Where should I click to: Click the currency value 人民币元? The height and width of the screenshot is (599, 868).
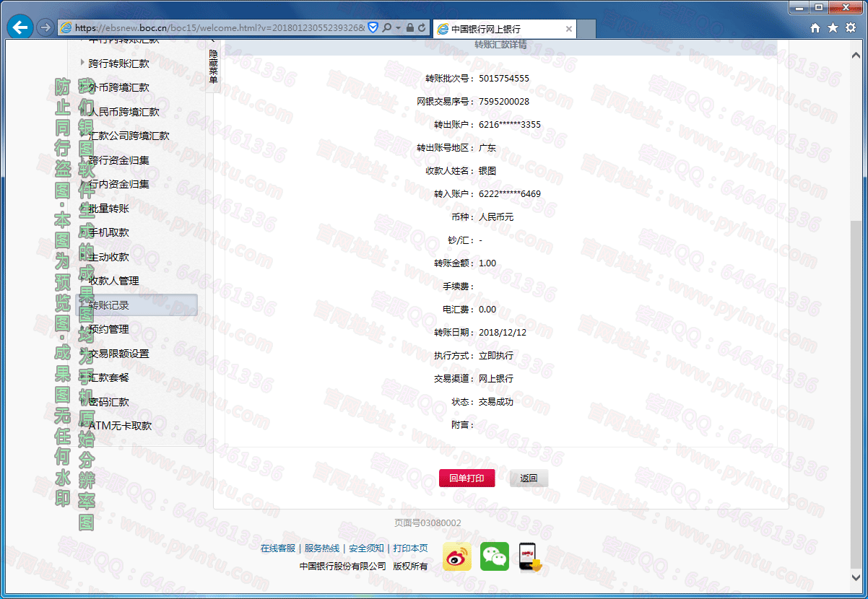pos(496,217)
